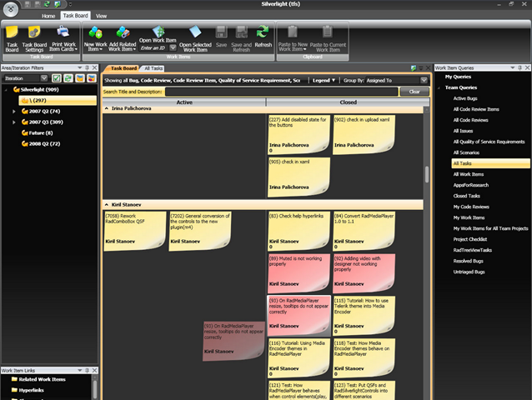Image resolution: width=532 pixels, height=400 pixels.
Task: Select the Active Bugs query
Action: 465,98
